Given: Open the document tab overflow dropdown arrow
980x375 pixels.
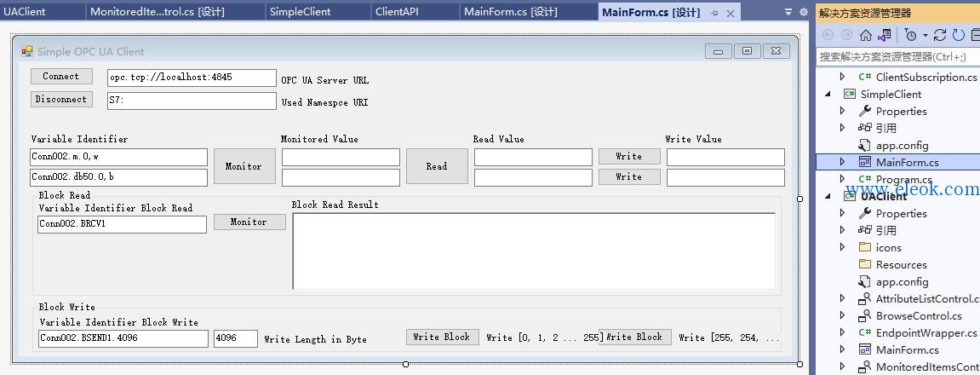Looking at the screenshot, I should point(788,12).
